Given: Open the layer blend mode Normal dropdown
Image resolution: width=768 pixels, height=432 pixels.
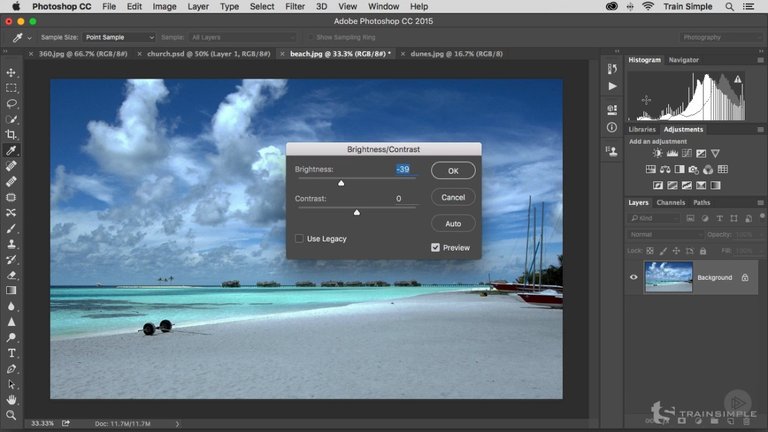Looking at the screenshot, I should [x=666, y=234].
